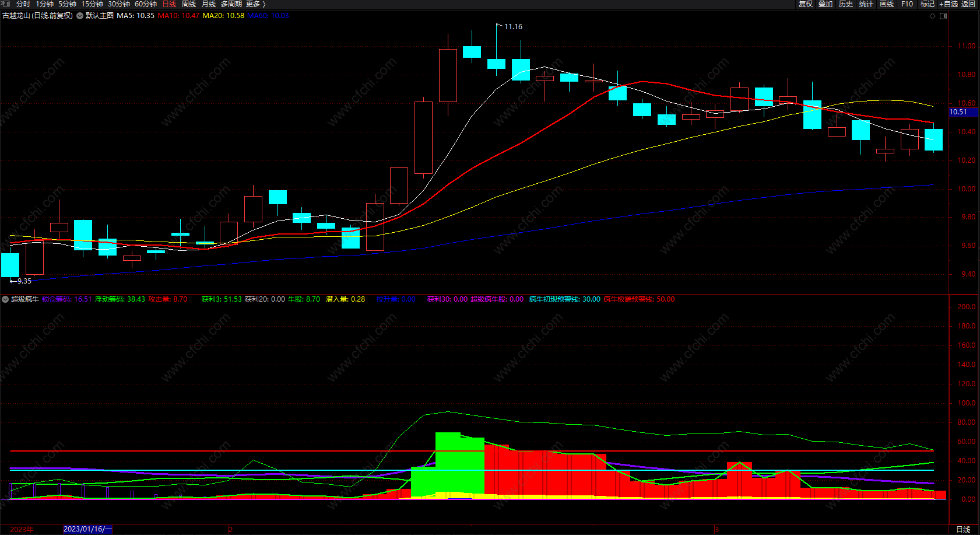Click the 11.00 price axis label
The height and width of the screenshot is (535, 980).
[x=966, y=46]
